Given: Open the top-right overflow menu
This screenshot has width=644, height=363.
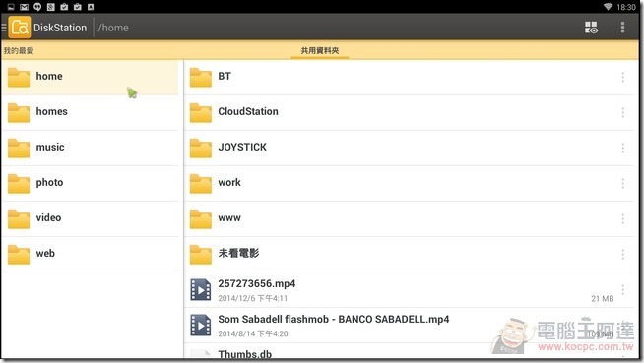Looking at the screenshot, I should coord(622,28).
